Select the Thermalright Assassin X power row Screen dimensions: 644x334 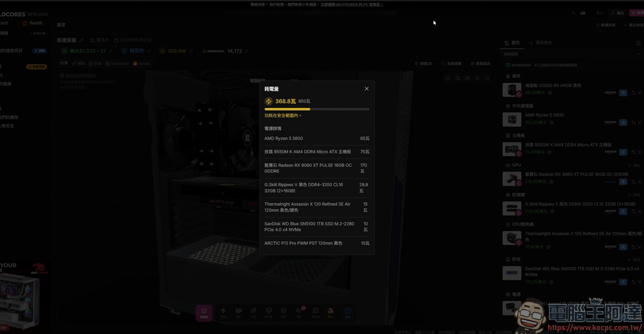pos(317,207)
